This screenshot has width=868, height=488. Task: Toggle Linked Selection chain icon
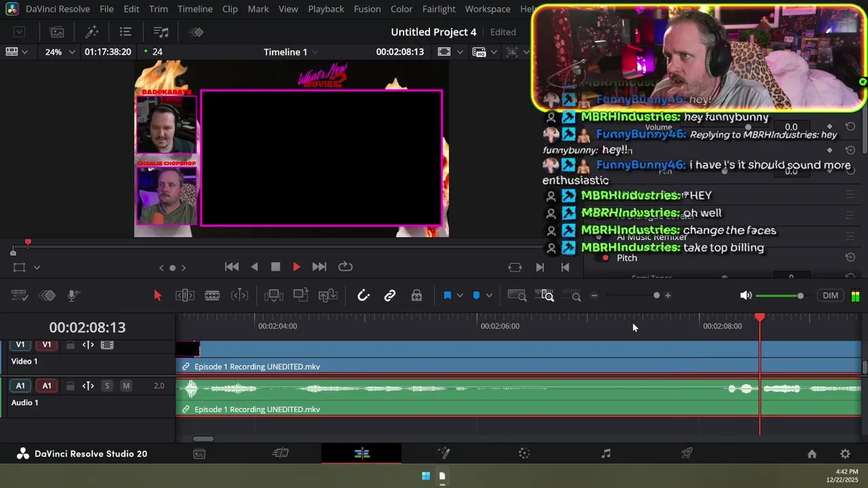click(390, 296)
